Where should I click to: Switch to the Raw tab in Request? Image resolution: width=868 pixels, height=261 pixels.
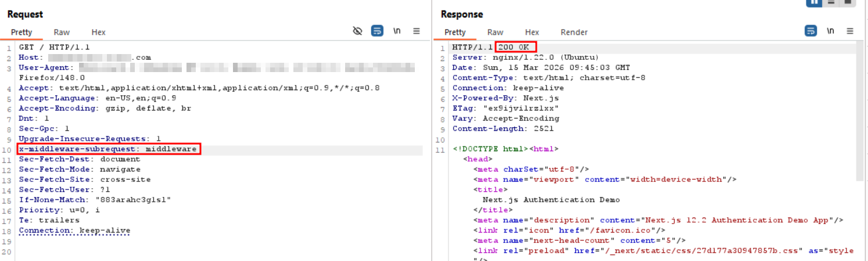tap(62, 33)
